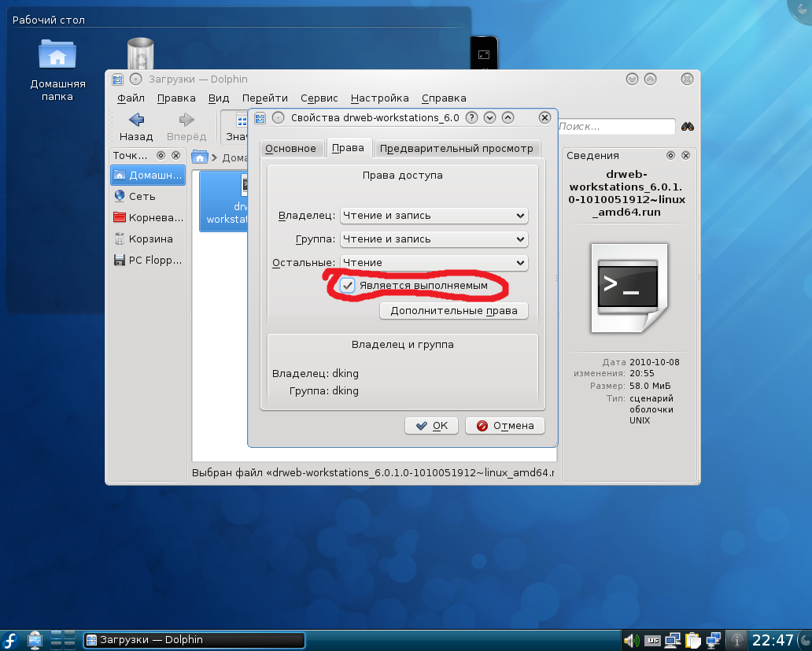Click the binoculars search icon
This screenshot has width=812, height=651.
coord(688,126)
